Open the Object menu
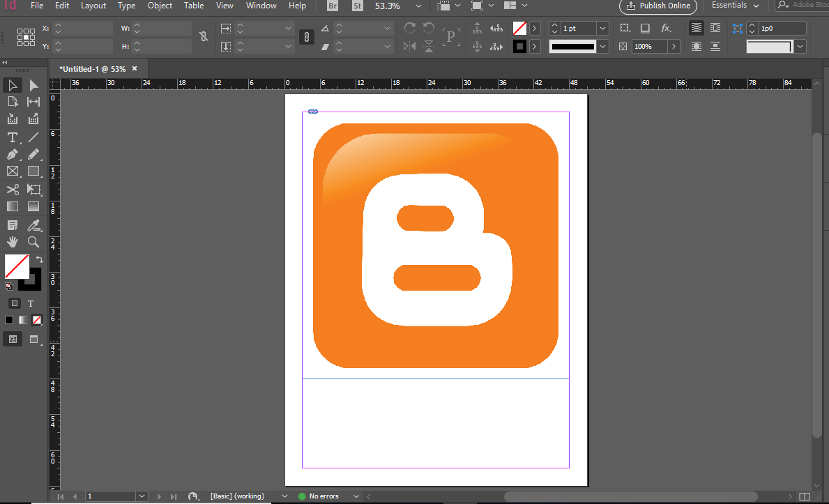The height and width of the screenshot is (504, 829). 160,6
